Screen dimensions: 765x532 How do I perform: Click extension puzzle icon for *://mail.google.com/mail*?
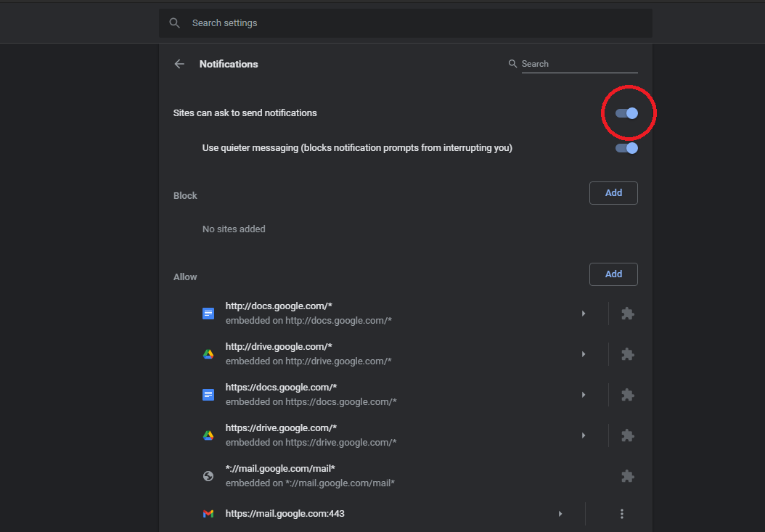[x=628, y=476]
